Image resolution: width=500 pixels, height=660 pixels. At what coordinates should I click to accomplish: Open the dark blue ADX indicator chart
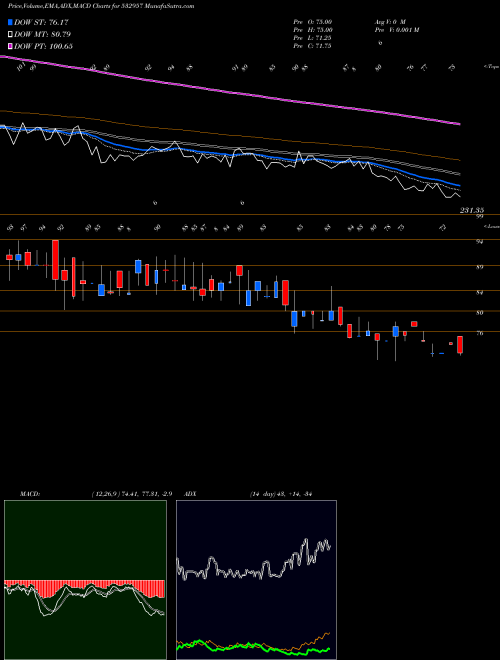coord(256,580)
